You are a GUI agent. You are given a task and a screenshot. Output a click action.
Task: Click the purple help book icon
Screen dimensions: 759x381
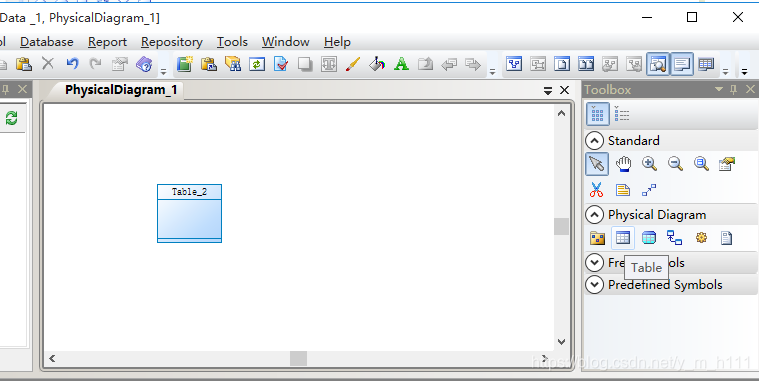[x=144, y=64]
